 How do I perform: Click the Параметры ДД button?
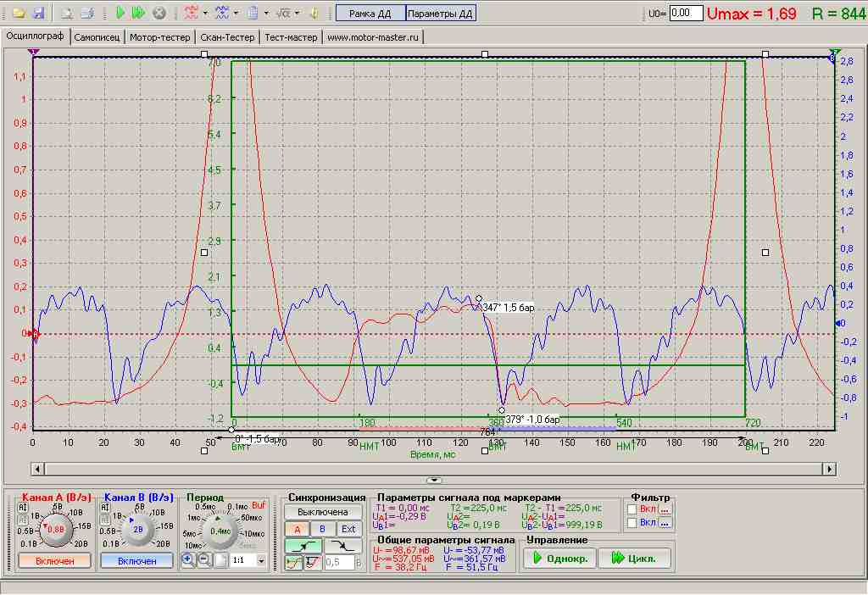tap(441, 14)
